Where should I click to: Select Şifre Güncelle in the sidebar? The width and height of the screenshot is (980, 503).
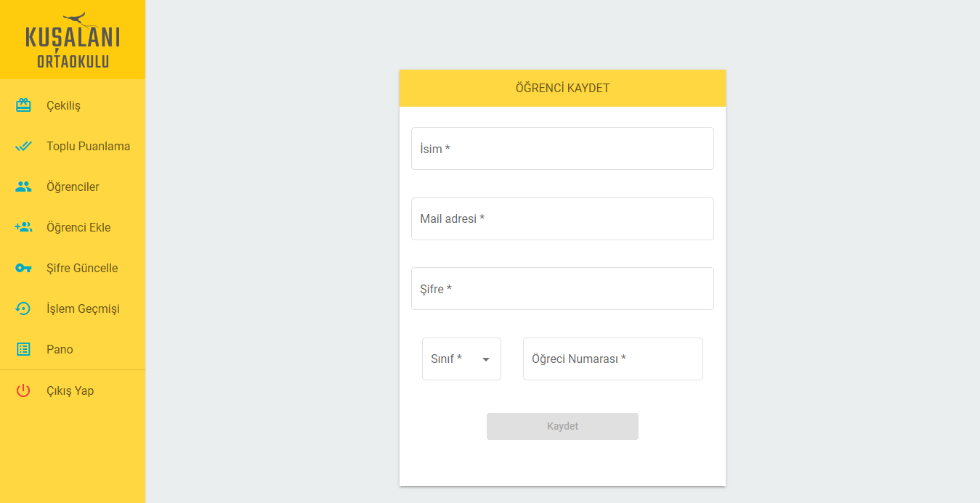click(x=82, y=268)
